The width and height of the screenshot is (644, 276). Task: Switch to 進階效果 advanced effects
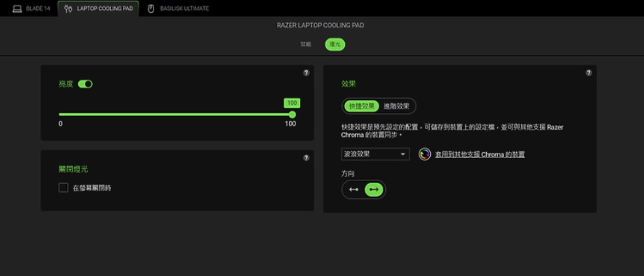click(x=396, y=106)
